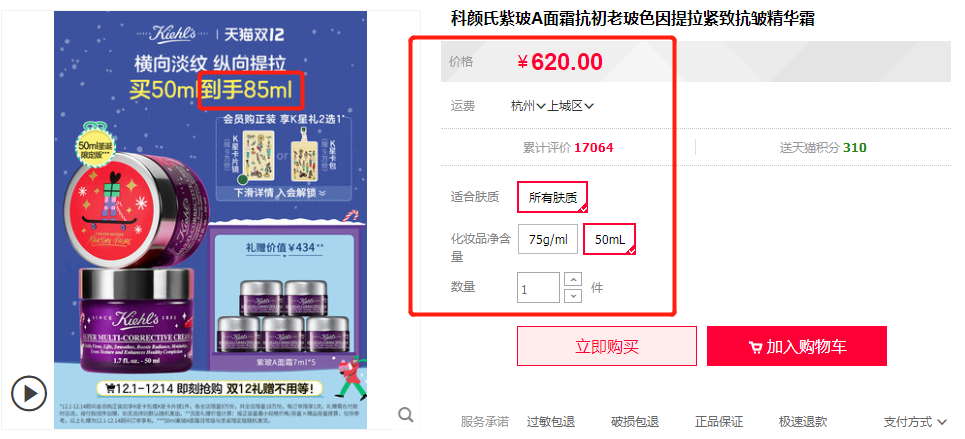Click the 正品保证 service promise
This screenshot has height=439, width=965.
(x=719, y=422)
